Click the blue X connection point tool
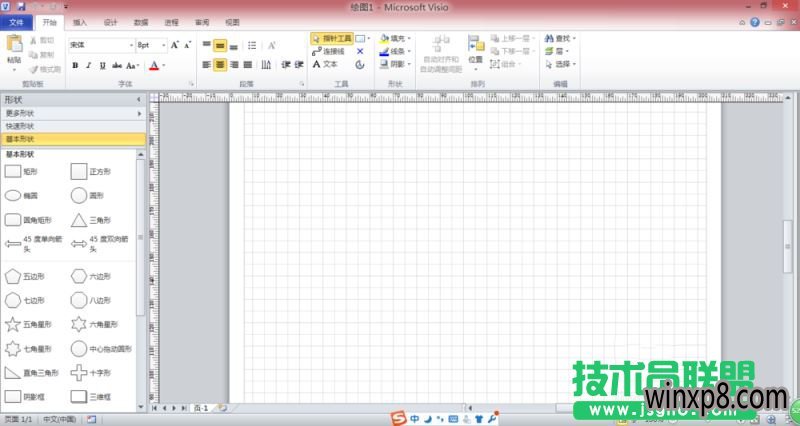Screen dimensions: 800x426 click(360, 52)
